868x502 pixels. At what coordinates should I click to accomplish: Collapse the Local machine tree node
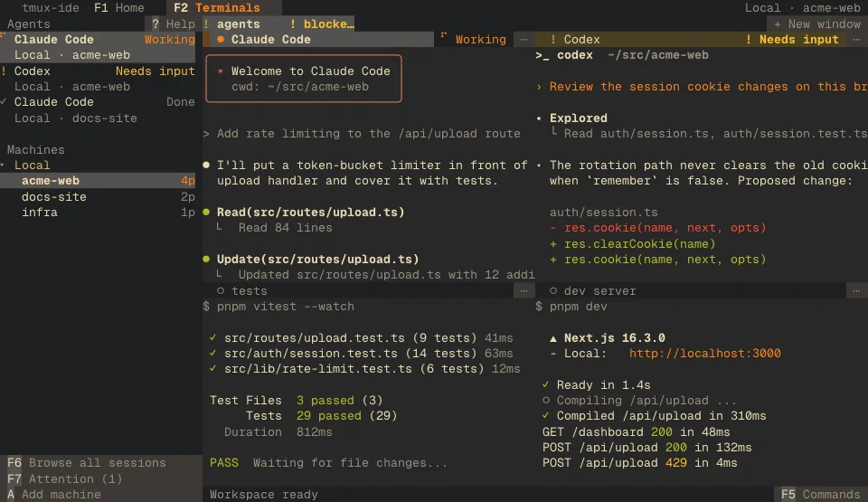(3, 166)
